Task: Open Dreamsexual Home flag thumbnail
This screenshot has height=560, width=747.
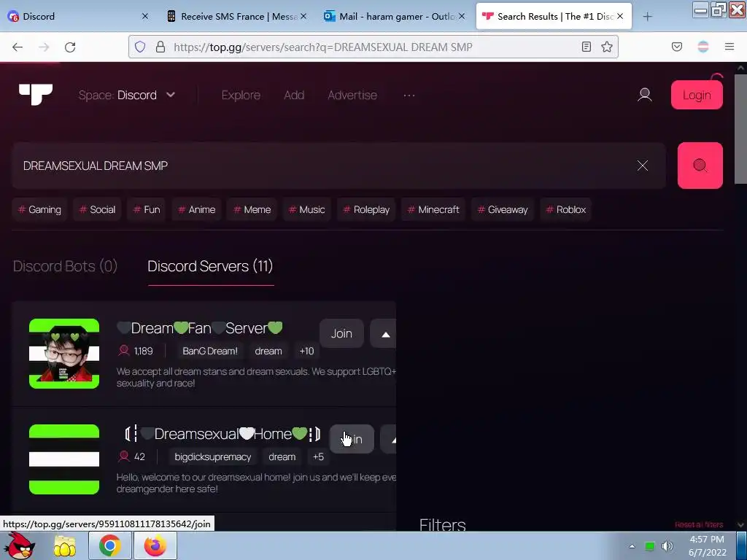Action: [x=64, y=459]
